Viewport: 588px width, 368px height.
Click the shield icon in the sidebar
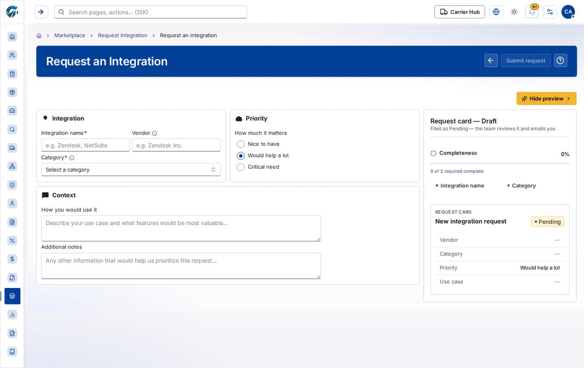[x=12, y=185]
